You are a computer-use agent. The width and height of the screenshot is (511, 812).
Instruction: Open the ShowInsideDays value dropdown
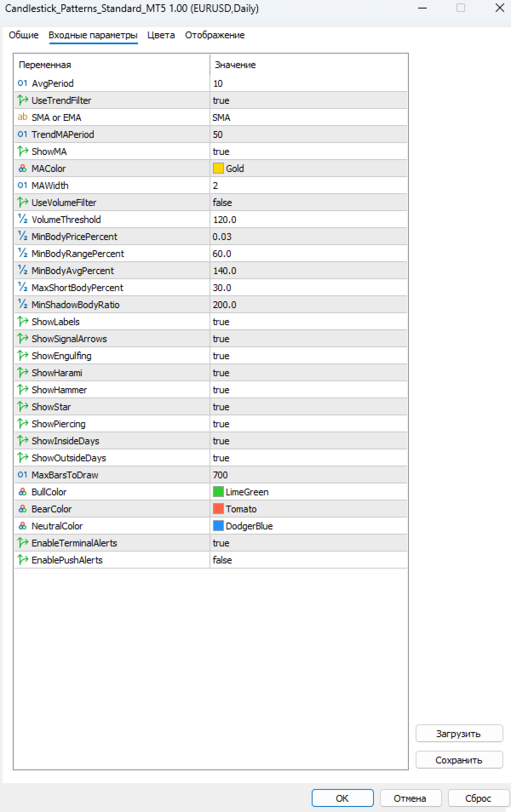tap(308, 441)
